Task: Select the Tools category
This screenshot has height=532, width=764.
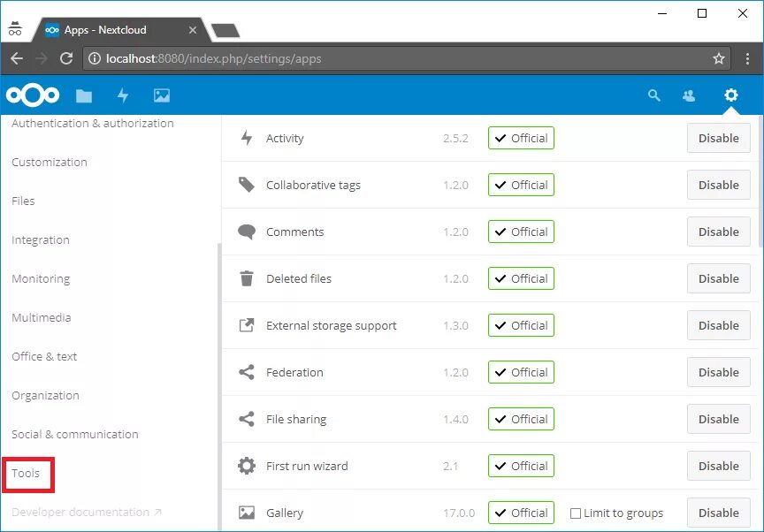Action: click(26, 473)
